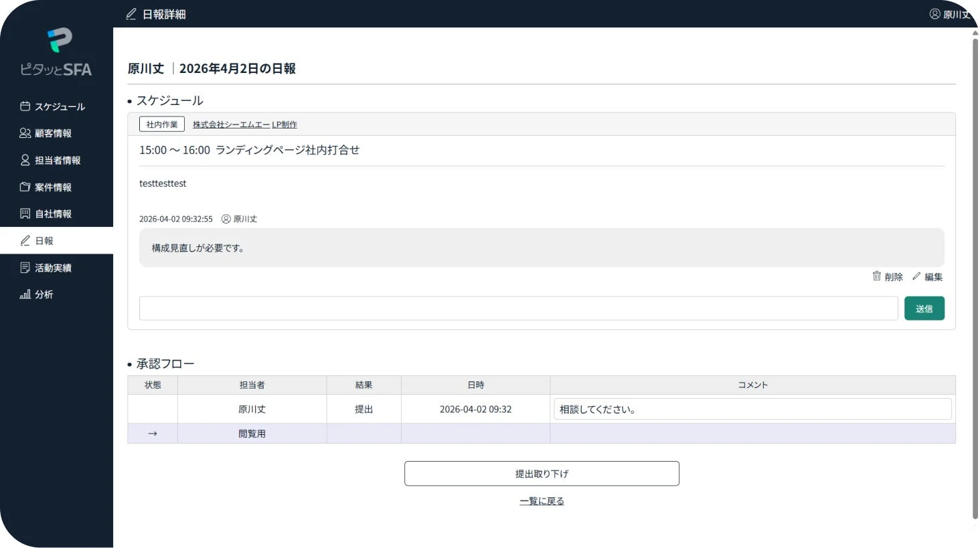Image resolution: width=980 pixels, height=548 pixels.
Task: Open 担当者情報 menu in sidebar
Action: [x=56, y=160]
